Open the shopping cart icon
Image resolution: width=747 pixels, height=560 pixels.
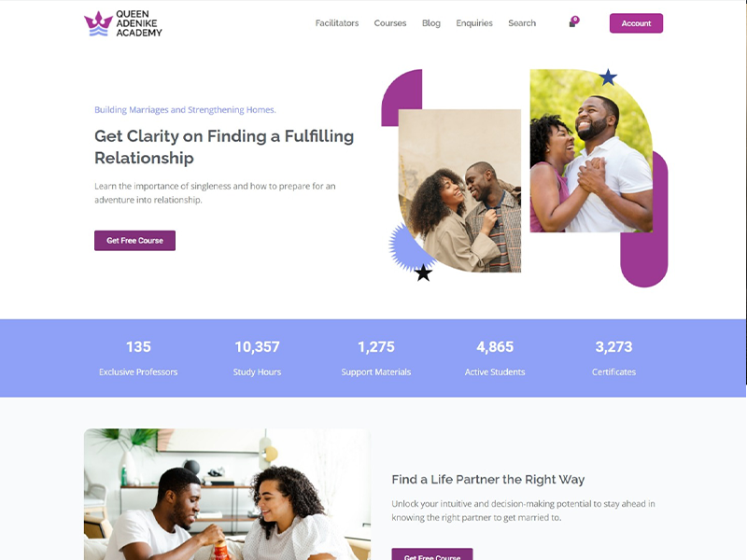point(572,24)
